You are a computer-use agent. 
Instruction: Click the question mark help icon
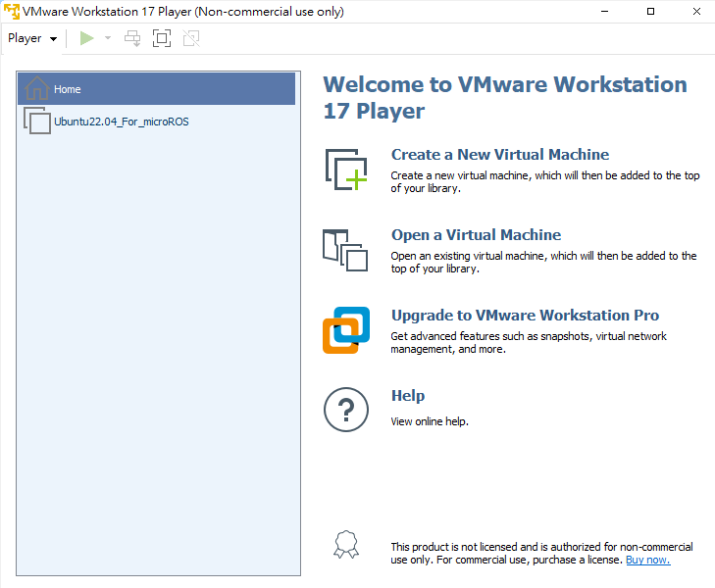coord(346,410)
